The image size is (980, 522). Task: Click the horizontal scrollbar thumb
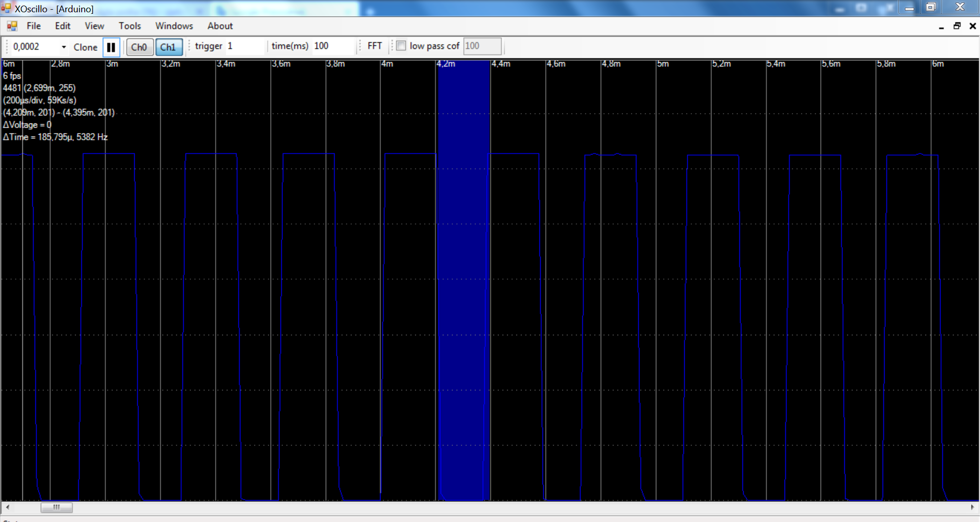click(x=57, y=507)
